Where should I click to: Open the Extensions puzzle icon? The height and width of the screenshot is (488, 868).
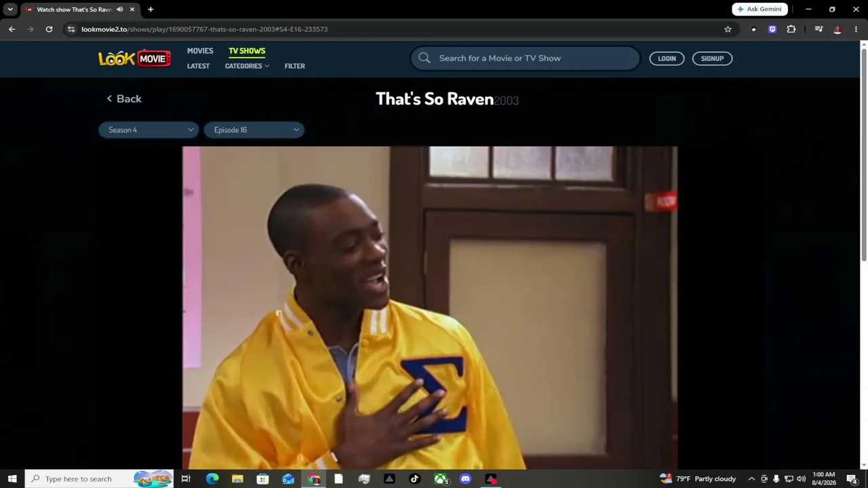791,29
